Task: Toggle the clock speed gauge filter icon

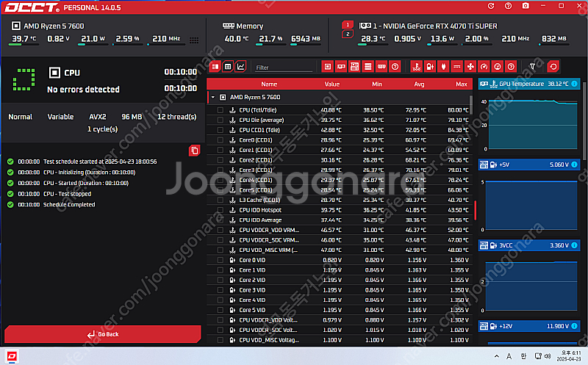Action: tap(484, 67)
